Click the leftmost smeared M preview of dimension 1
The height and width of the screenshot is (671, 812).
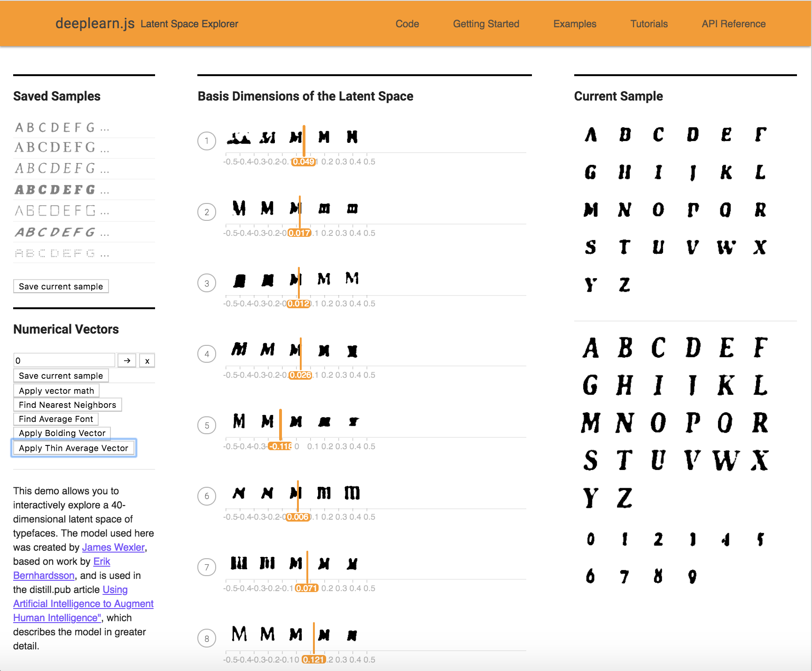pos(239,138)
